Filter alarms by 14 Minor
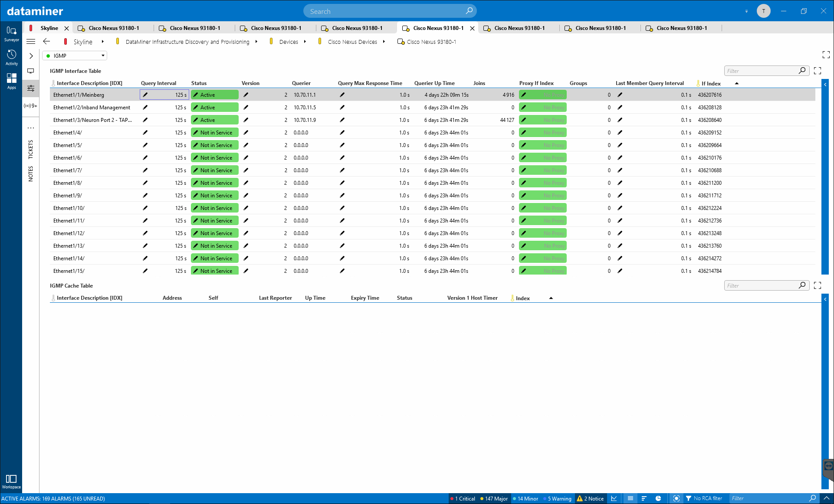The width and height of the screenshot is (834, 504). point(525,498)
